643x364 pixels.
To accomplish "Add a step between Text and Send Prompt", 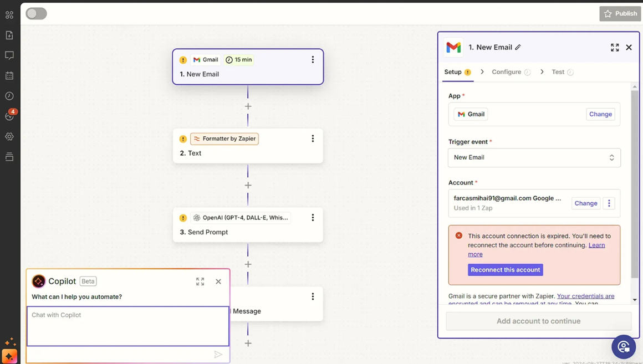I will click(248, 185).
